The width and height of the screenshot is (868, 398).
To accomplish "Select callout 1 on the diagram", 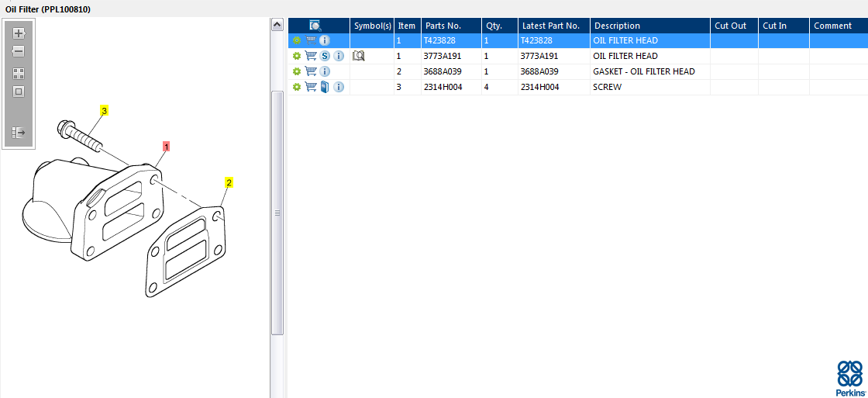I will pos(166,147).
